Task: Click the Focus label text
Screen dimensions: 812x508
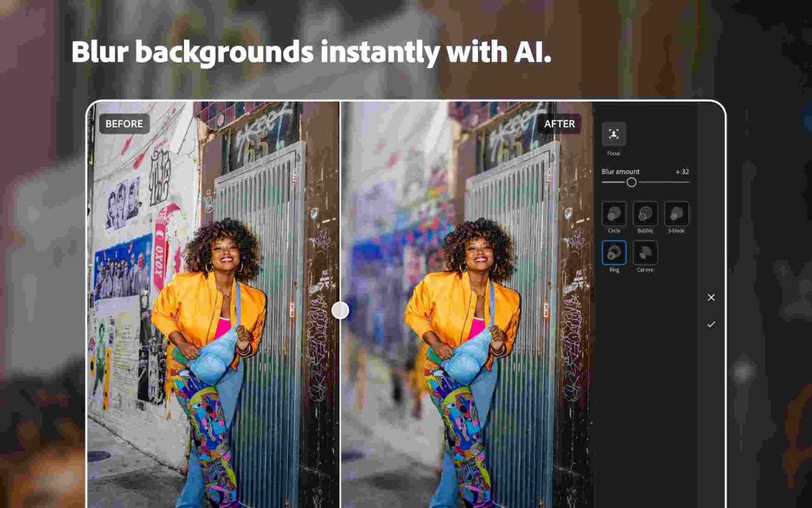Action: coord(614,153)
